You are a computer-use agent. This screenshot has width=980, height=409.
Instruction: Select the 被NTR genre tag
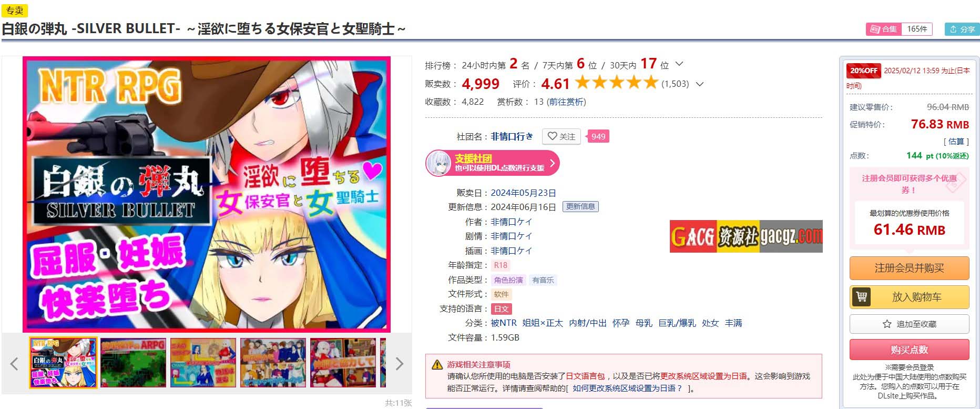click(x=504, y=323)
